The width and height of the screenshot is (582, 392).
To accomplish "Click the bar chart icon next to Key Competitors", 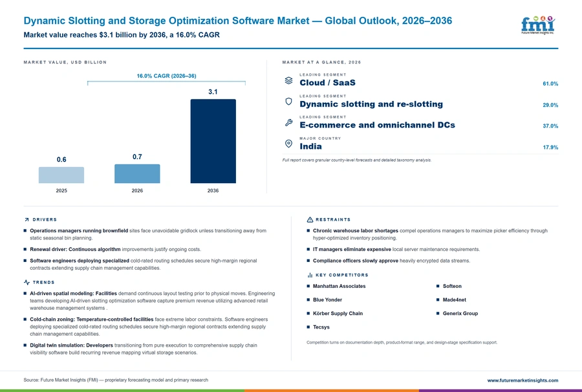I will point(310,275).
